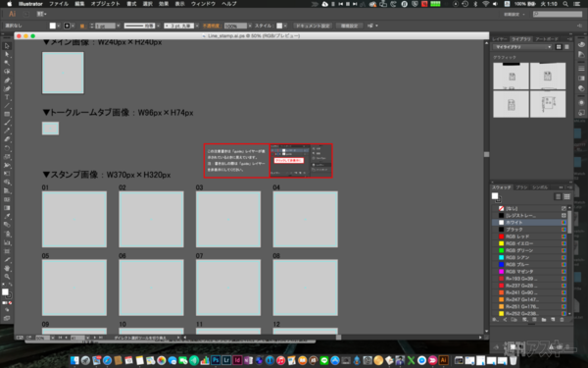Switch library to list view
The image size is (588, 368).
tap(566, 47)
